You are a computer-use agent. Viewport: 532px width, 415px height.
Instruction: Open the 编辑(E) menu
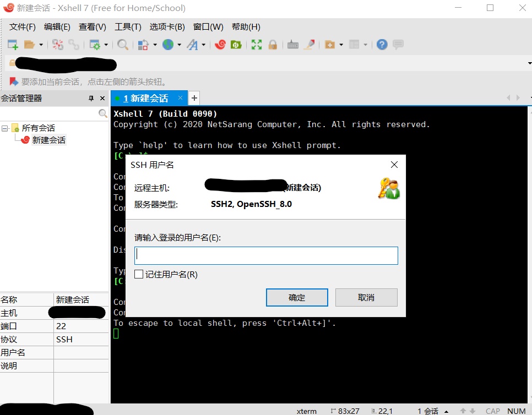tap(57, 27)
